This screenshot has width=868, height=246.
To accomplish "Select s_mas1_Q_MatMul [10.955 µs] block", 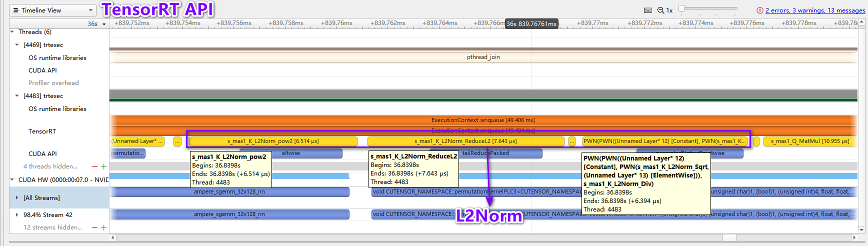I will pyautogui.click(x=809, y=141).
